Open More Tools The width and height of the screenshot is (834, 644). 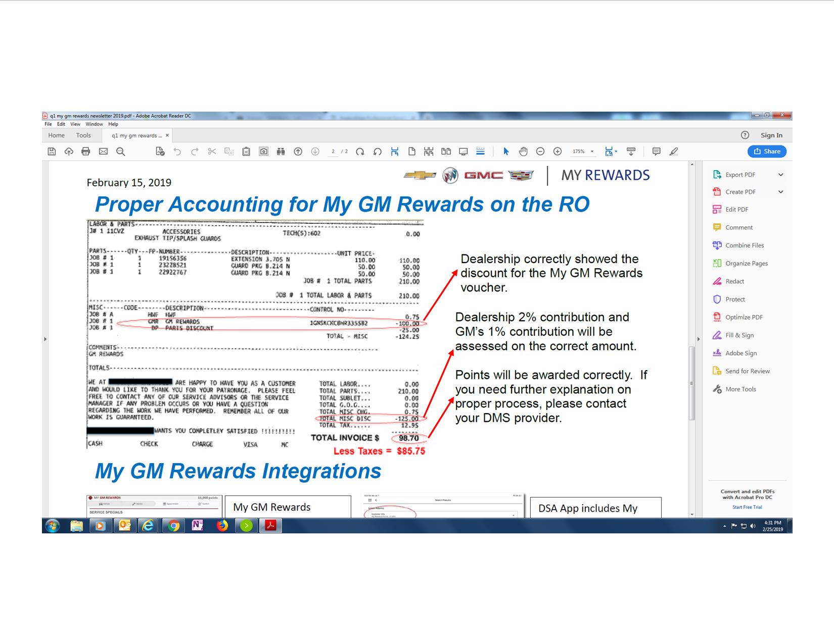click(x=740, y=389)
